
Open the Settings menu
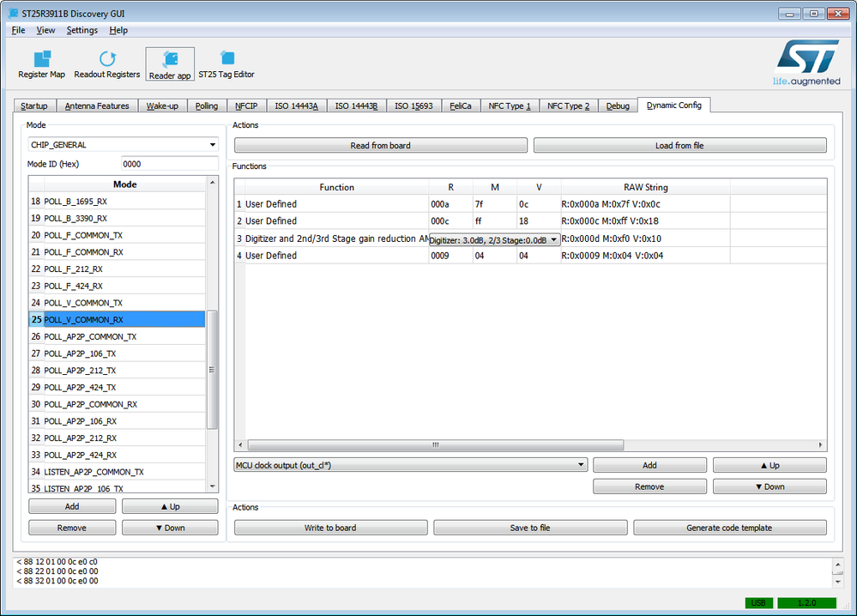82,30
